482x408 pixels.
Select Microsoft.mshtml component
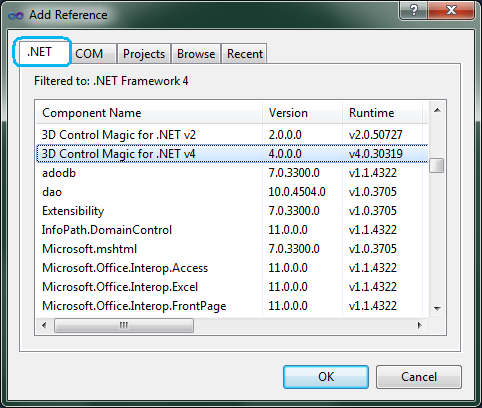(232, 249)
